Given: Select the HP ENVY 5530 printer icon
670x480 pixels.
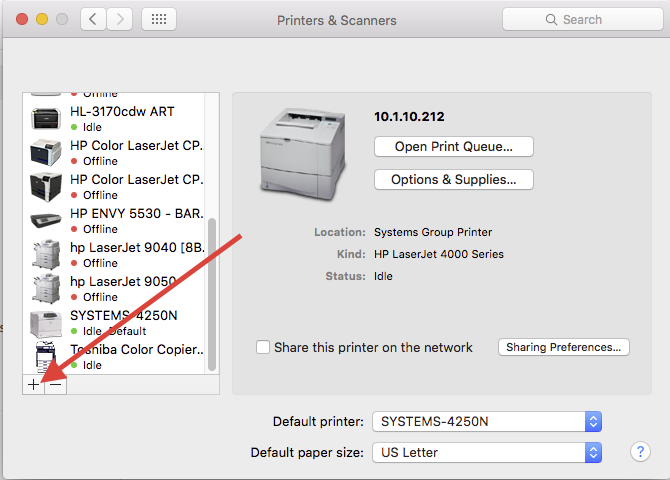Looking at the screenshot, I should 46,221.
